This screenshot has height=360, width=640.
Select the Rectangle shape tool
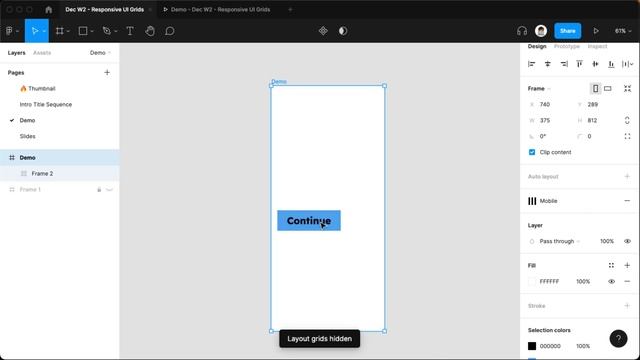click(83, 31)
